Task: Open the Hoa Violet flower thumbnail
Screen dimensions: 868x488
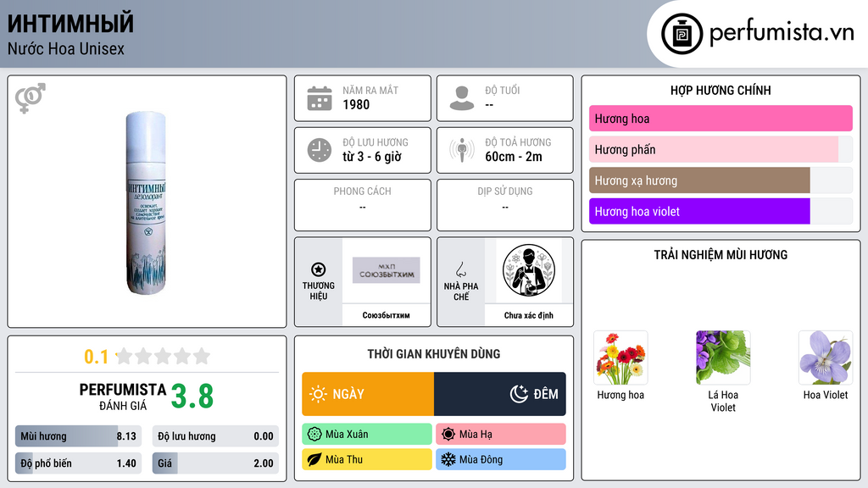Action: 826,358
